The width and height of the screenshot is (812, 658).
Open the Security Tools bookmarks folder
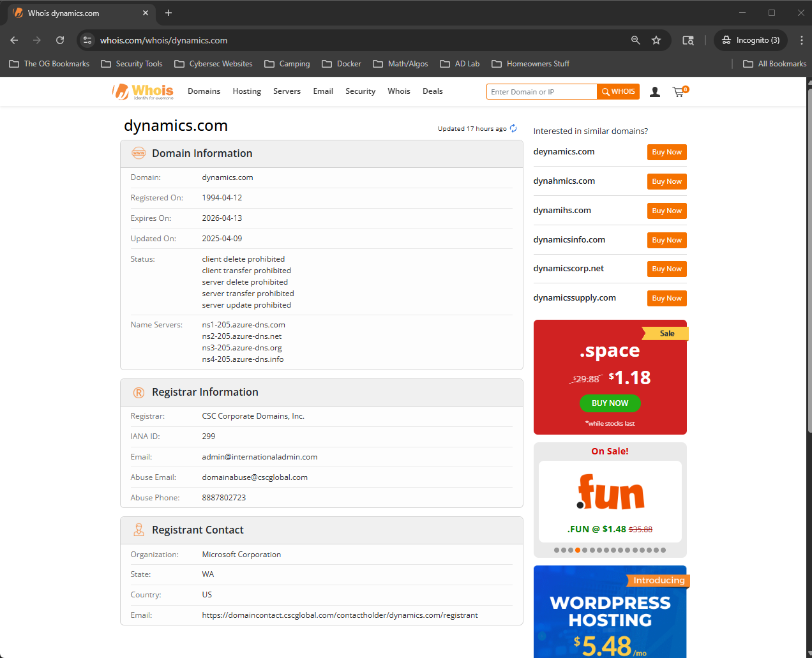pos(131,63)
